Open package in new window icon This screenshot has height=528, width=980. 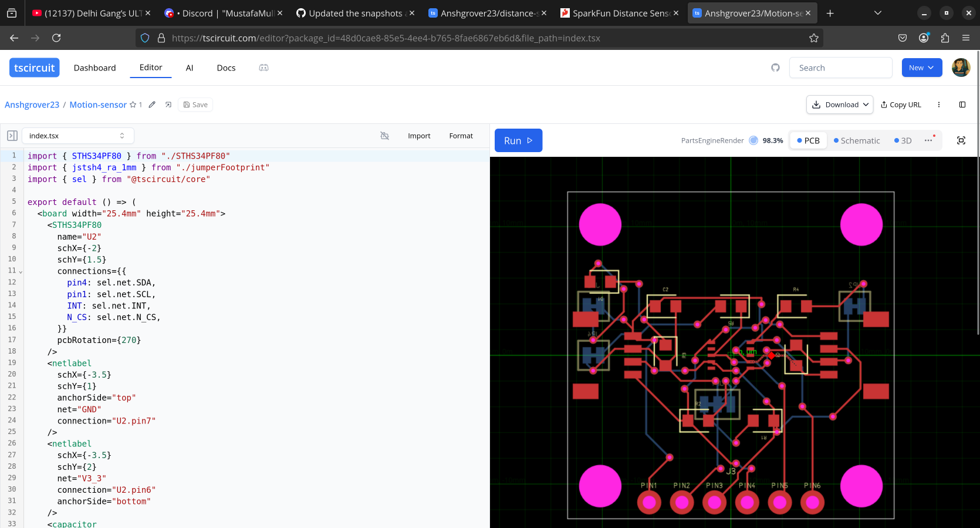tap(168, 105)
